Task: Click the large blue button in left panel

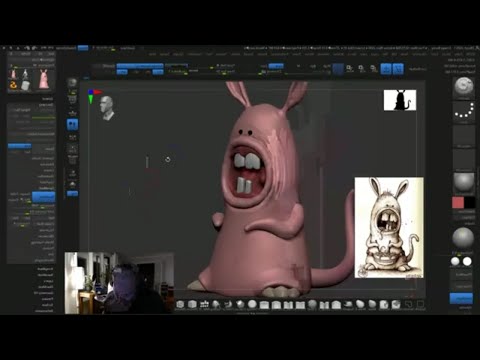Action: 43,197
